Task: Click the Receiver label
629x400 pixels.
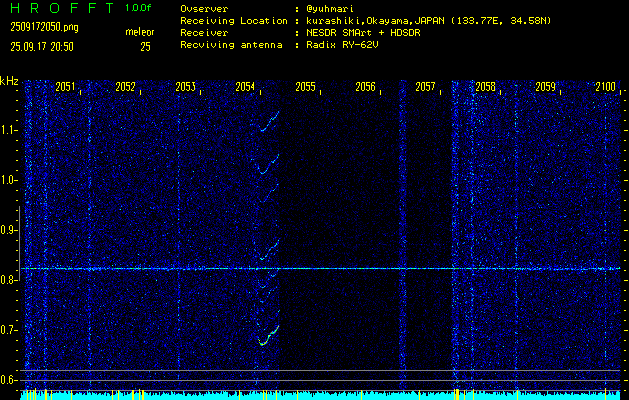Action: (204, 33)
